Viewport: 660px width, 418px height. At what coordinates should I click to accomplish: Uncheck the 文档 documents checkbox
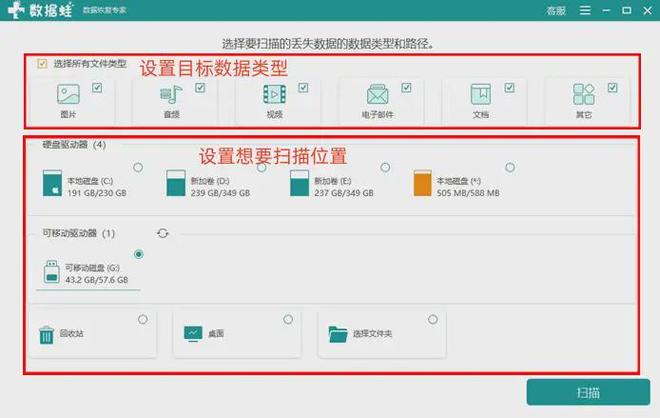point(509,88)
